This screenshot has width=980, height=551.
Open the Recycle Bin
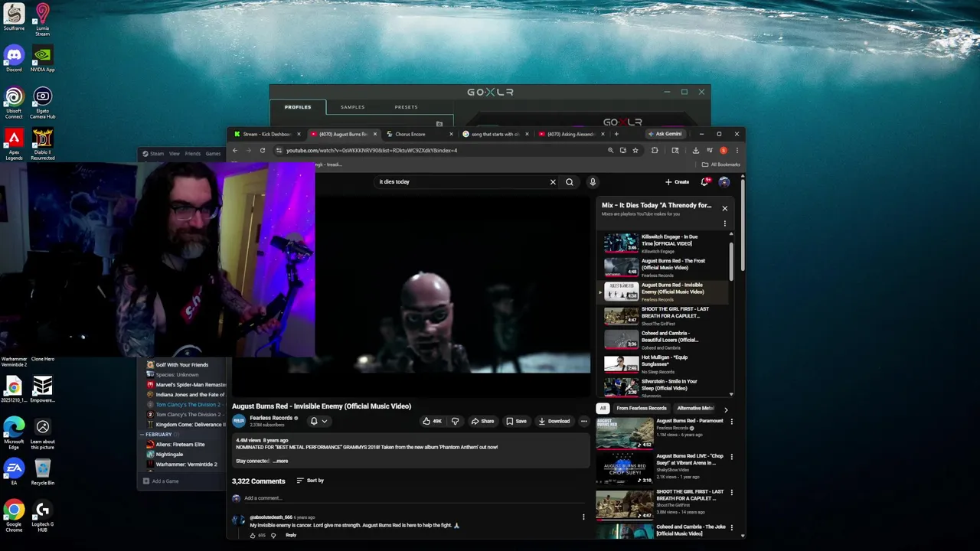pyautogui.click(x=42, y=471)
